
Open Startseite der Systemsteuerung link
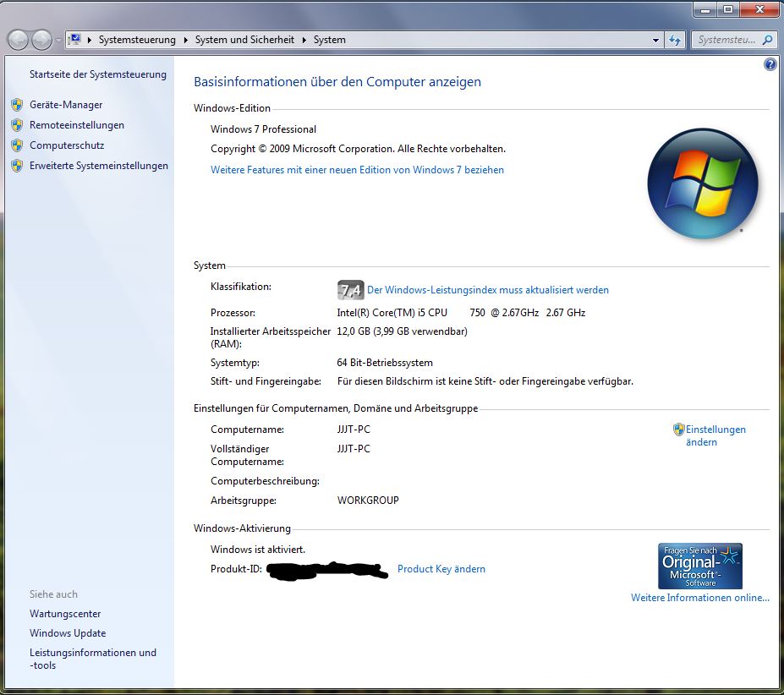point(98,74)
